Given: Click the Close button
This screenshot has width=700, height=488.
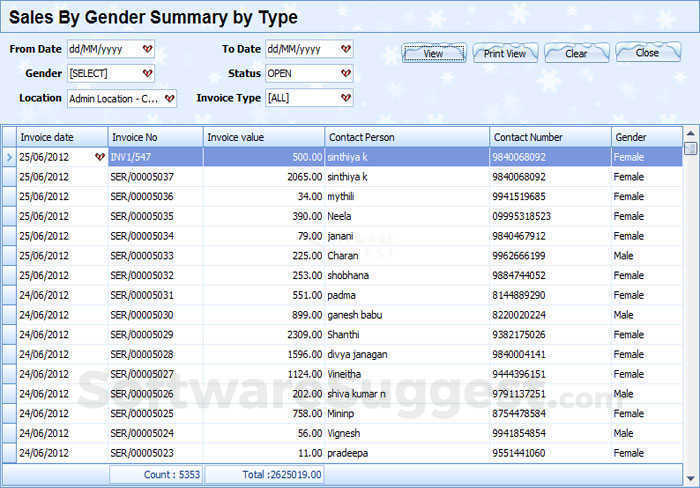Looking at the screenshot, I should tap(648, 52).
